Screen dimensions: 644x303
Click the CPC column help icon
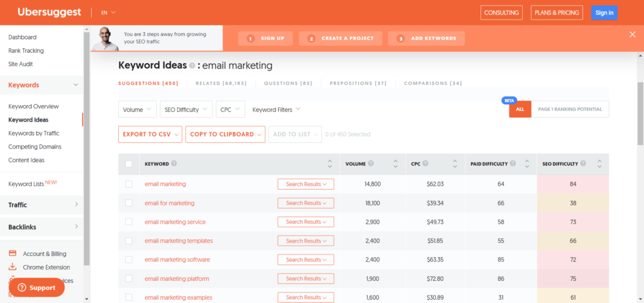click(426, 164)
